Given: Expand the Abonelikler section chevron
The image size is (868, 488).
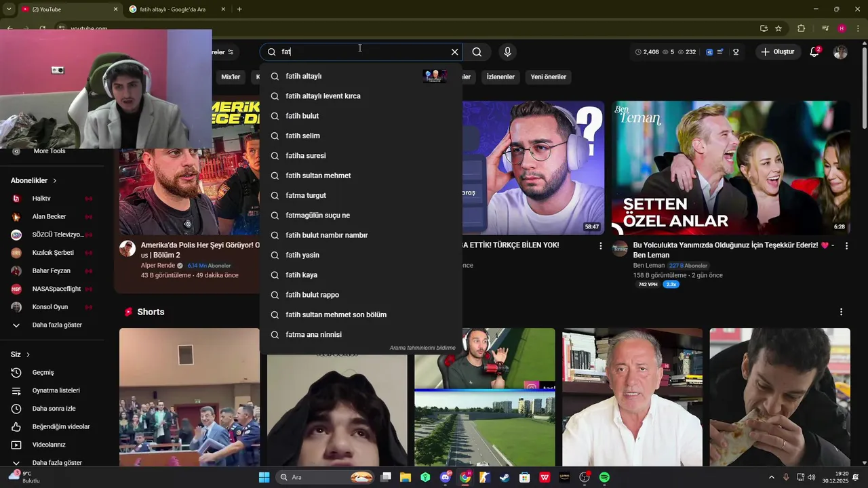Looking at the screenshot, I should [54, 180].
